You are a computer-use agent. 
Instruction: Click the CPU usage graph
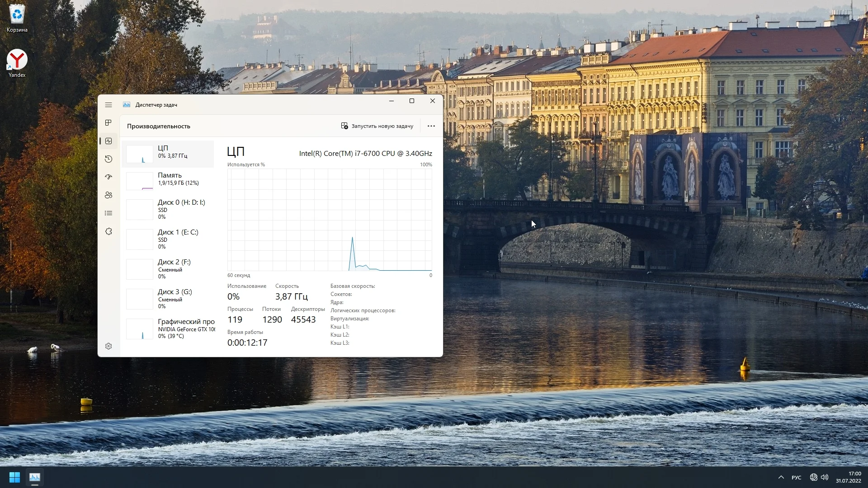330,220
